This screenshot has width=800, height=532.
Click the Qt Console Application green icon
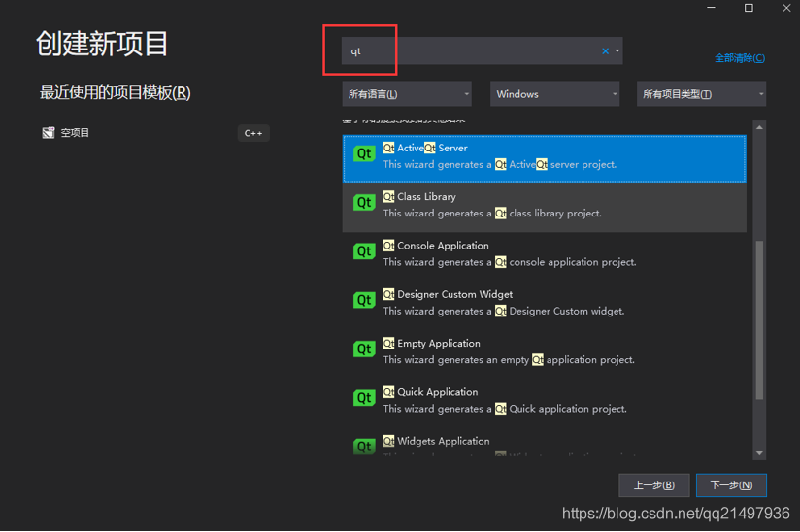coord(364,251)
